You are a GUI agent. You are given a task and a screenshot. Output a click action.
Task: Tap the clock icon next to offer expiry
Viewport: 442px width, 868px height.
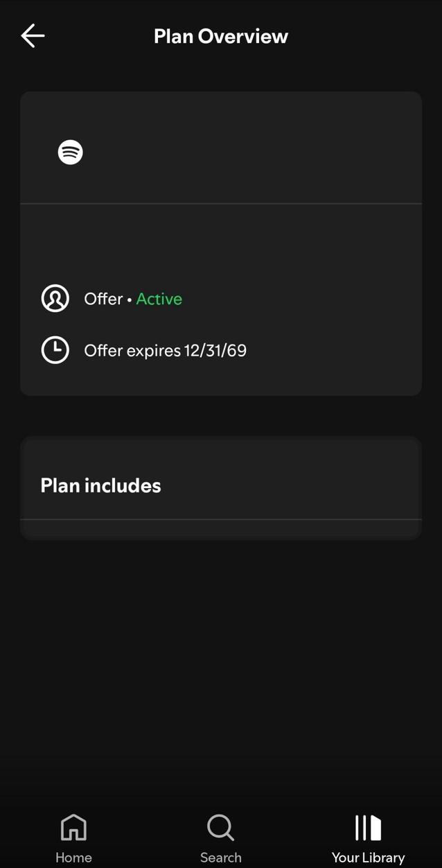[x=55, y=350]
